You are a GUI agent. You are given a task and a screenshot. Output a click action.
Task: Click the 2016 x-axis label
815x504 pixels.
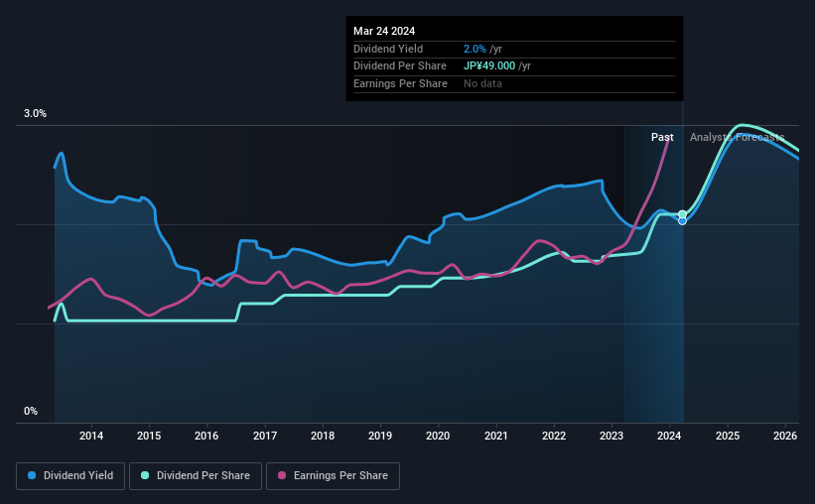click(206, 436)
